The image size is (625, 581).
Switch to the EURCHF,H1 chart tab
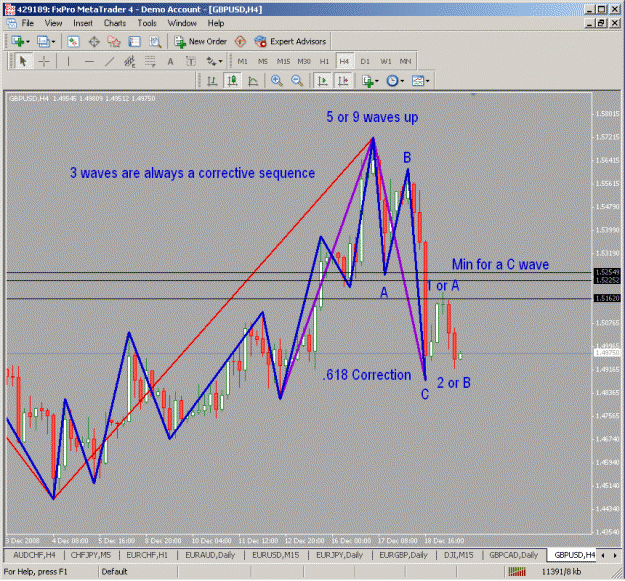(x=147, y=555)
